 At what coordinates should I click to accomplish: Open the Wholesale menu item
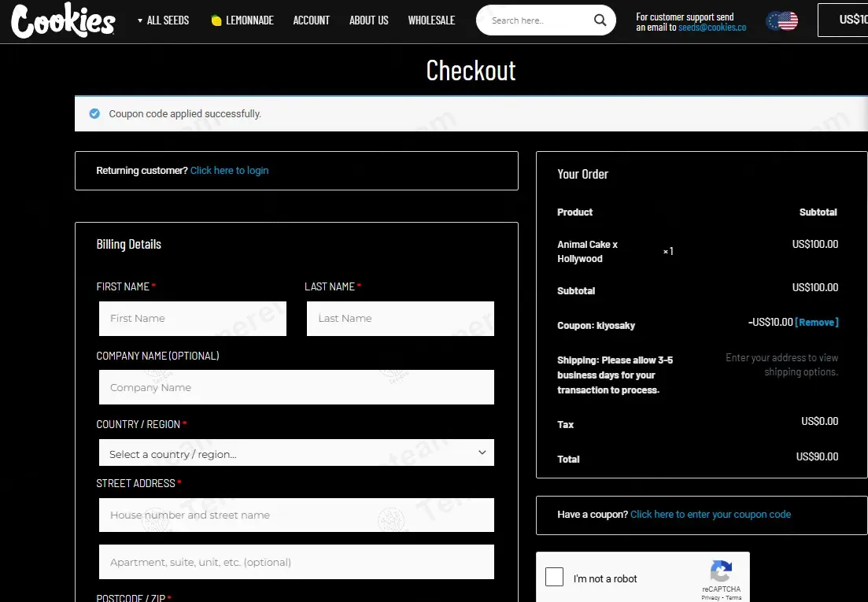tap(431, 20)
